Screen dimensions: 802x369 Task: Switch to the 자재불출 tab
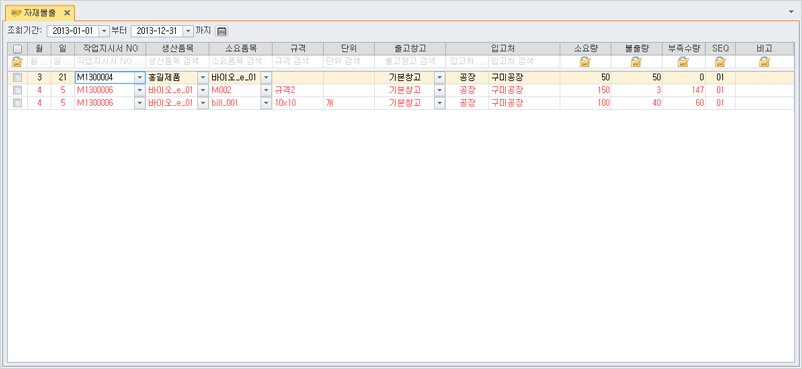click(x=40, y=12)
